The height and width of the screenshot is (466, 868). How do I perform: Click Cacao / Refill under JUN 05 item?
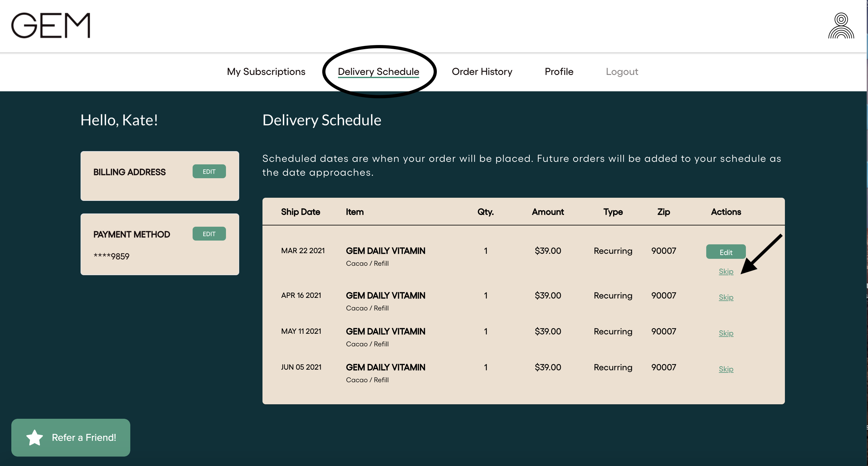tap(367, 380)
